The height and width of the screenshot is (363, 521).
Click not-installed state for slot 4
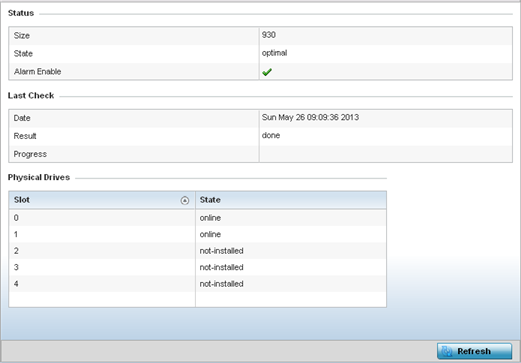coord(221,284)
